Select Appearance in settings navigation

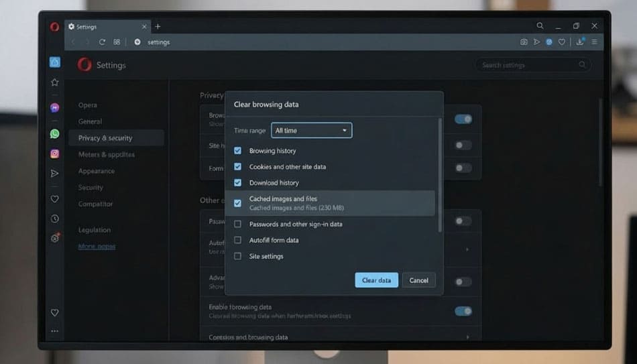(96, 171)
